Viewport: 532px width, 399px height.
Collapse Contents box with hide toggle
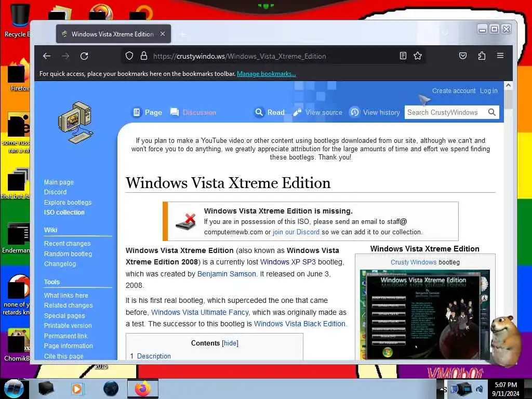click(230, 343)
